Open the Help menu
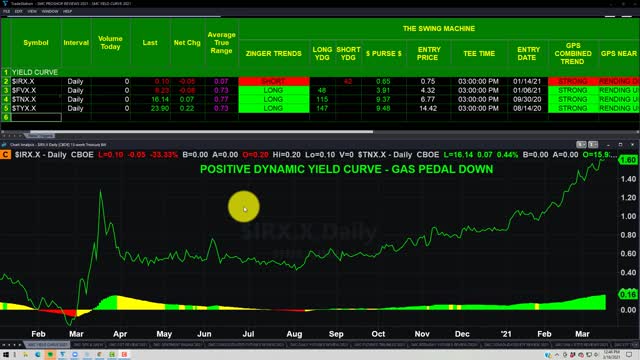This screenshot has height=360, width=640. pyautogui.click(x=68, y=11)
